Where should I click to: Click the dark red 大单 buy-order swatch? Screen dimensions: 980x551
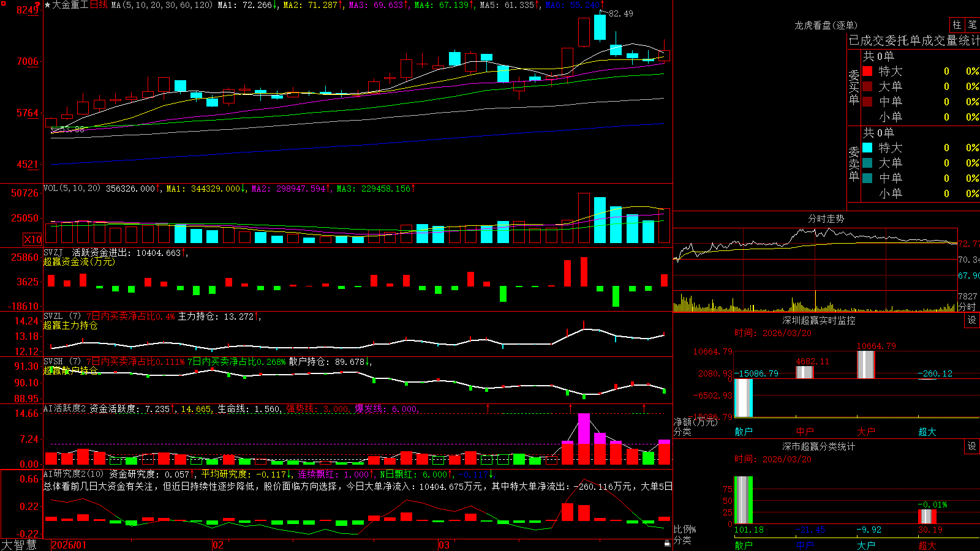[867, 86]
